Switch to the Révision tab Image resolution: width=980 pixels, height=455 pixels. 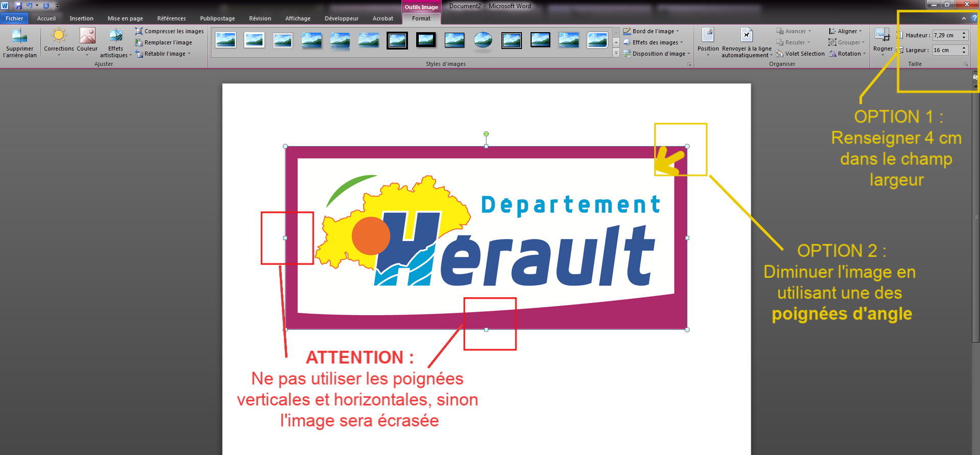point(260,18)
